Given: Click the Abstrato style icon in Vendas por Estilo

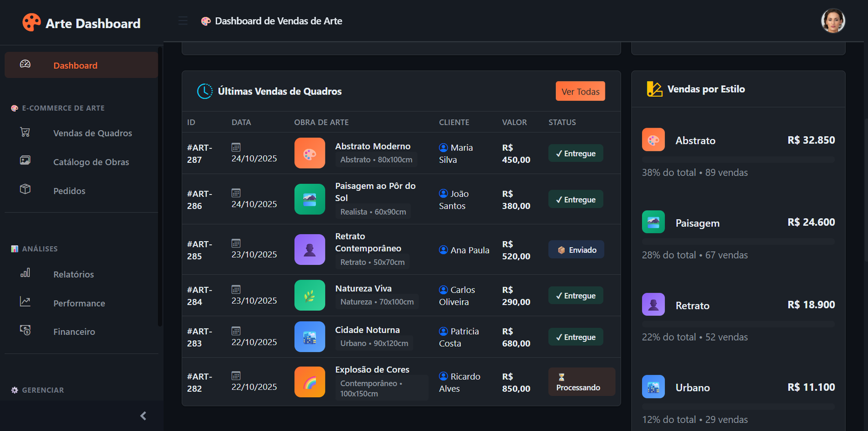Looking at the screenshot, I should coord(653,140).
